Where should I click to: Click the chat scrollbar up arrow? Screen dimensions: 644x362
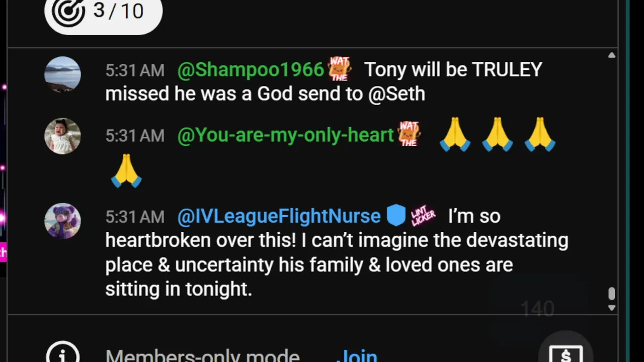[x=612, y=55]
